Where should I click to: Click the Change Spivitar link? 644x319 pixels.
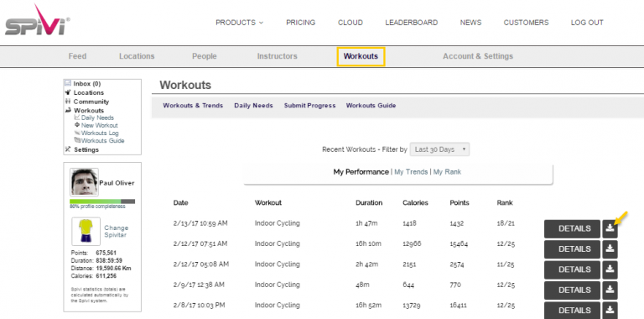(x=116, y=232)
